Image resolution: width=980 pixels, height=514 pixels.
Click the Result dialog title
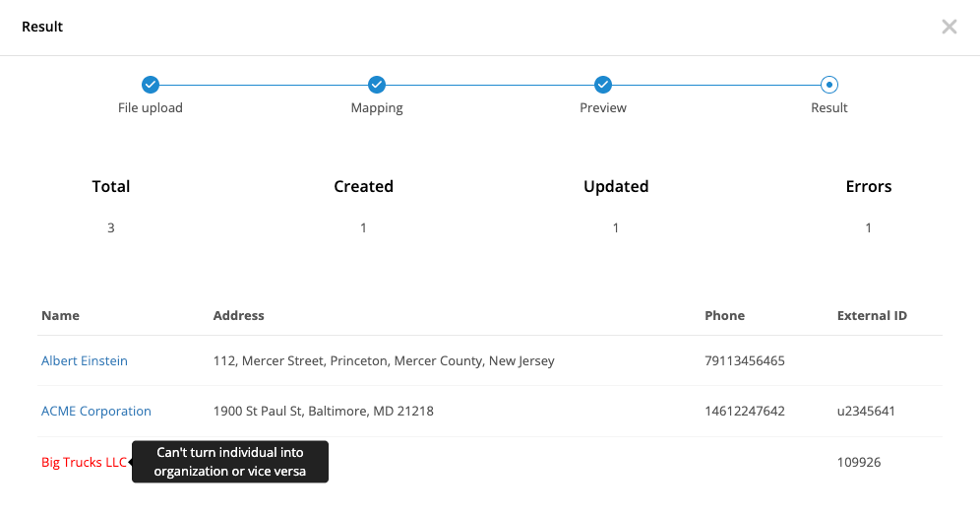pos(42,27)
